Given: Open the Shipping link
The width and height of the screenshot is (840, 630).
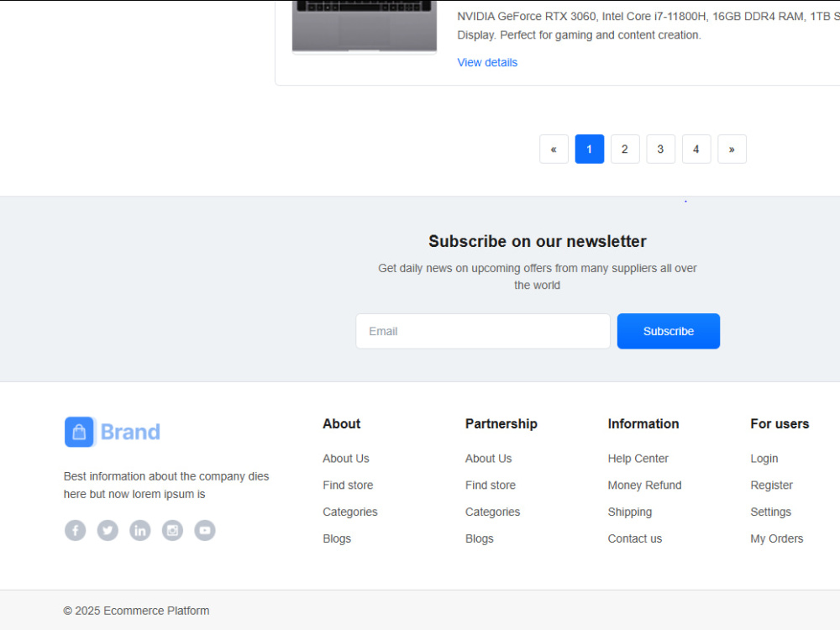Looking at the screenshot, I should pos(629,512).
